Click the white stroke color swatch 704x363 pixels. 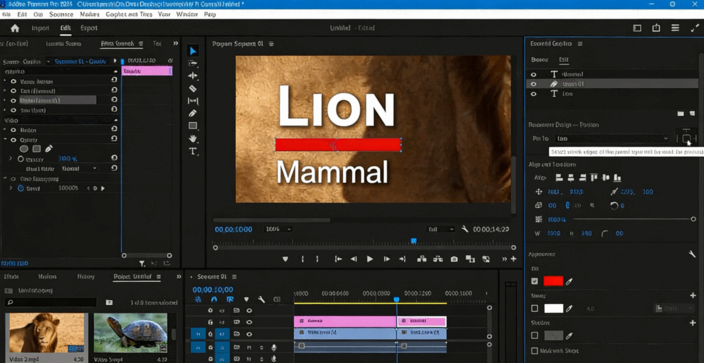[x=553, y=308]
